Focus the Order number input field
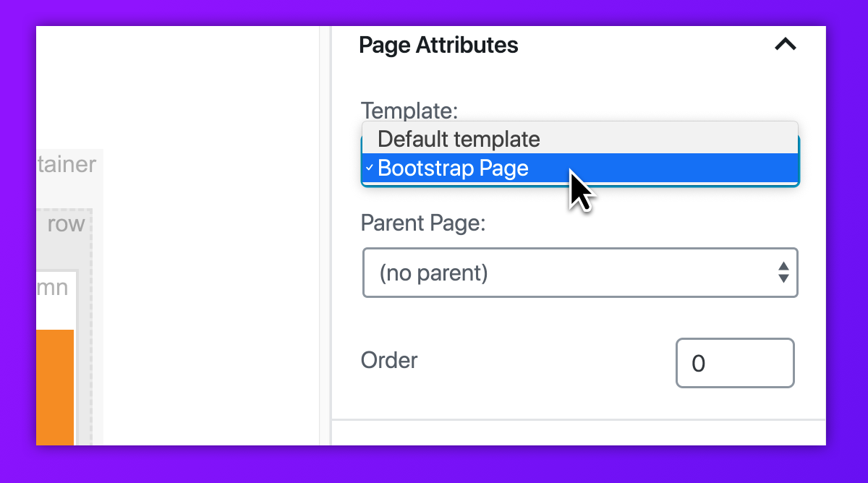This screenshot has height=483, width=868. (x=734, y=363)
